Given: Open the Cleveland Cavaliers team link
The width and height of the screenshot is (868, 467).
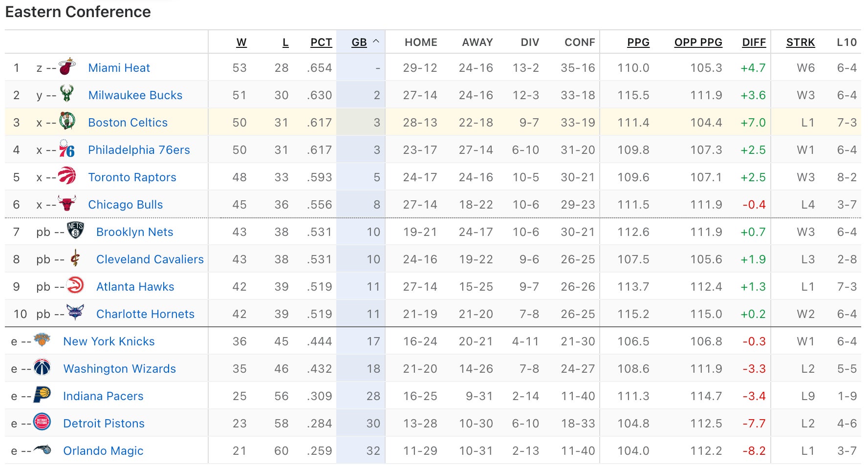Looking at the screenshot, I should tap(150, 259).
